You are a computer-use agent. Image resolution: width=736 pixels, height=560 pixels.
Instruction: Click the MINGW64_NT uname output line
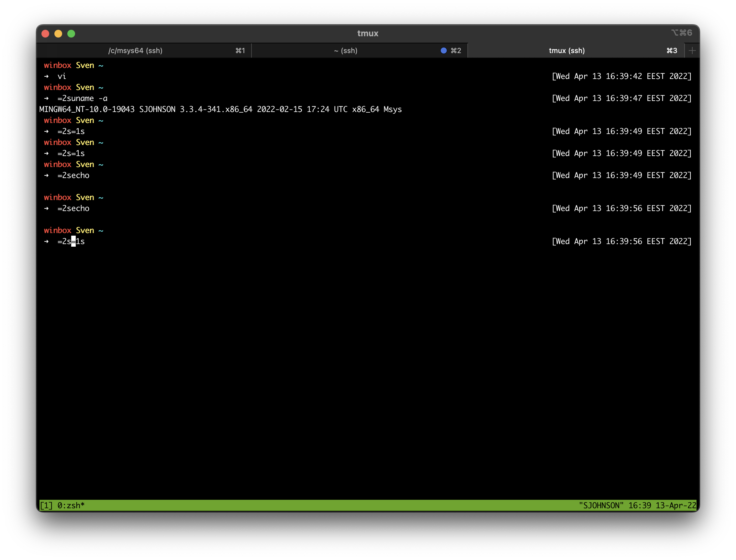[x=220, y=109]
